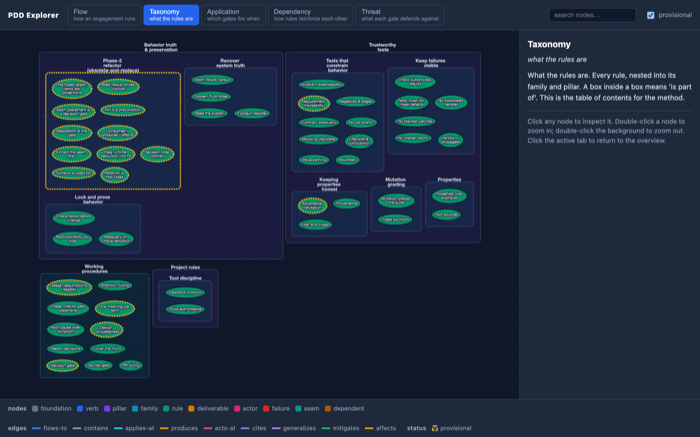
Task: Select 'Refactor is first-class' node
Action: [115, 175]
